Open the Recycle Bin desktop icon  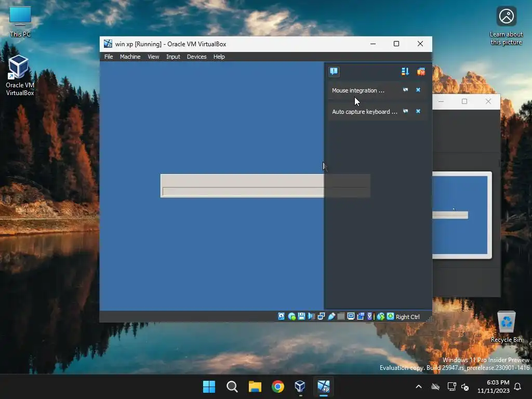coord(506,327)
